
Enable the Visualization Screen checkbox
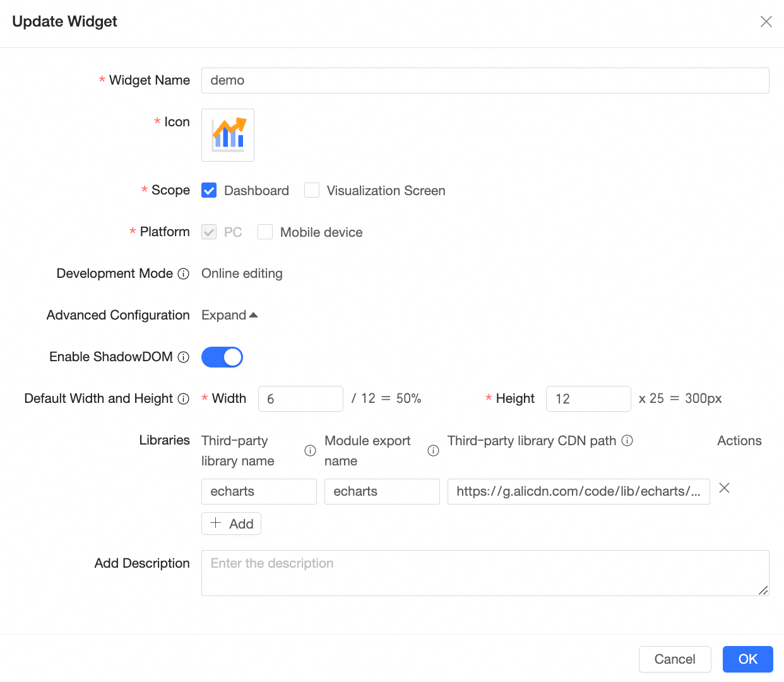click(312, 191)
